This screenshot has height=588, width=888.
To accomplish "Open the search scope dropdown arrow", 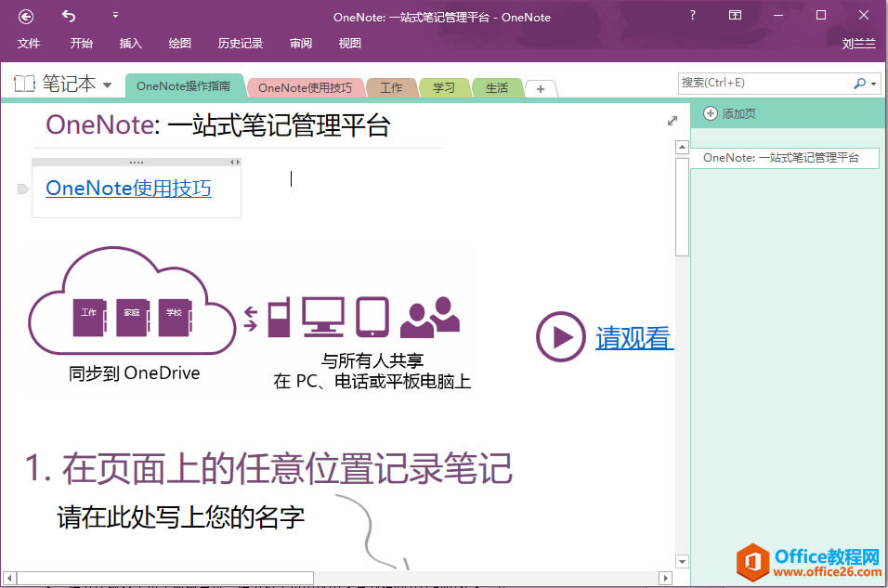I will (873, 83).
